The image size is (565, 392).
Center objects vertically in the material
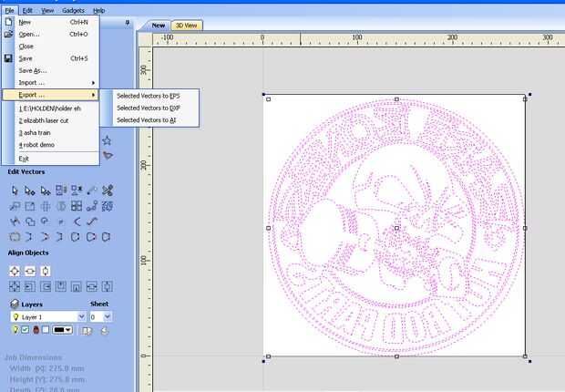coord(46,271)
